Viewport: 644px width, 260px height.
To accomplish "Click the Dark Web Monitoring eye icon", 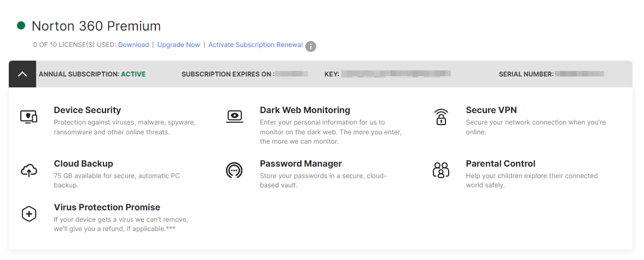I will (234, 116).
